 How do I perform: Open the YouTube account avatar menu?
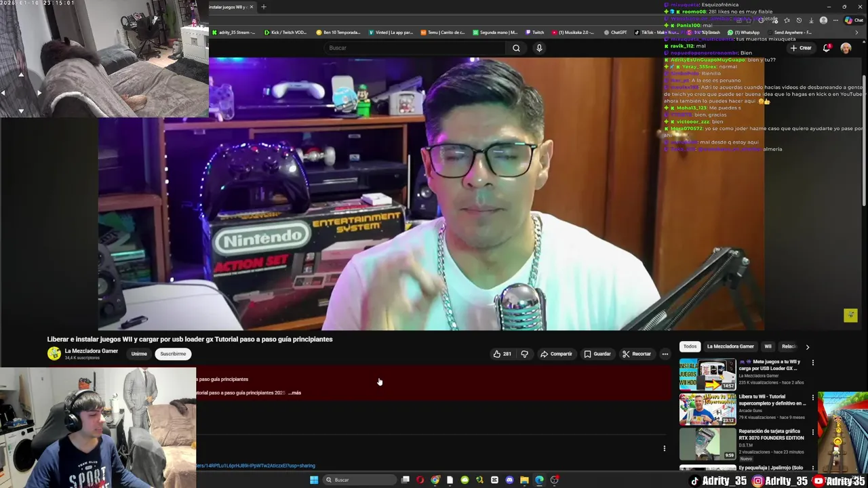point(846,48)
